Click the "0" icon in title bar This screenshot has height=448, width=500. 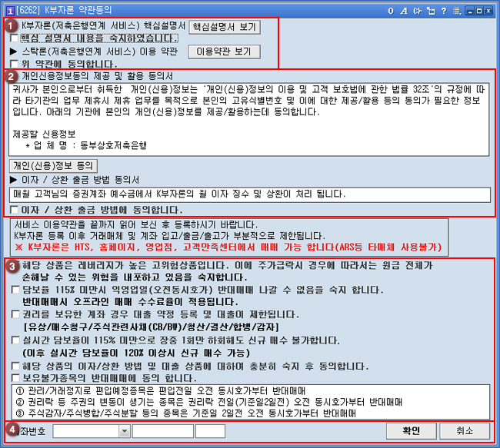coord(392,9)
